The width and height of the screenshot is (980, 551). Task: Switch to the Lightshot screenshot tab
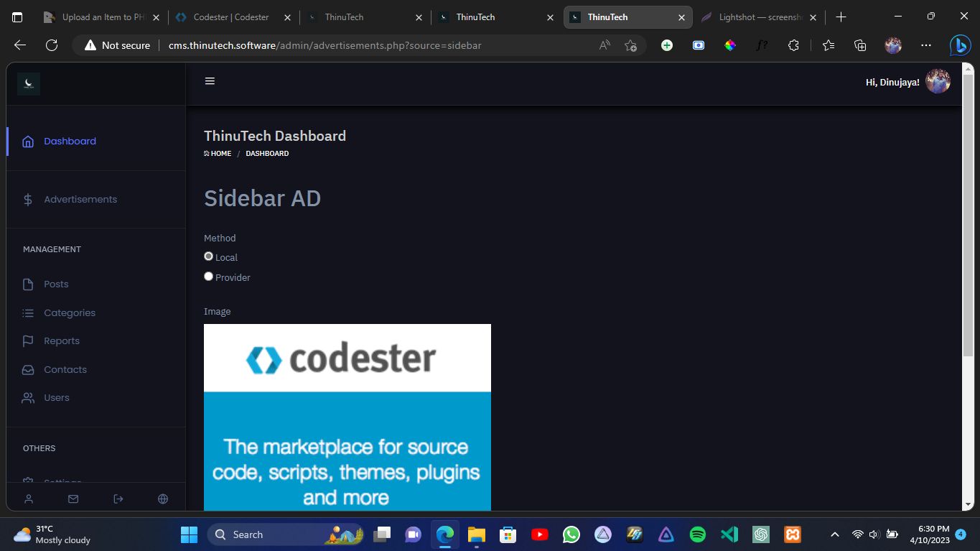[x=758, y=17]
